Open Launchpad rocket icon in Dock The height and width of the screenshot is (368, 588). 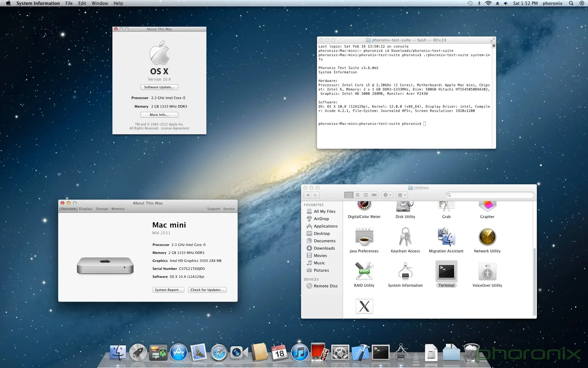click(x=138, y=352)
